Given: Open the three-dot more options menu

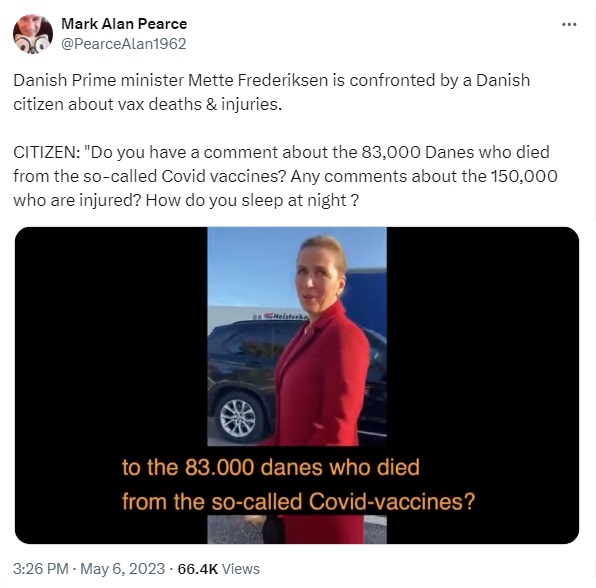Looking at the screenshot, I should coord(569,25).
